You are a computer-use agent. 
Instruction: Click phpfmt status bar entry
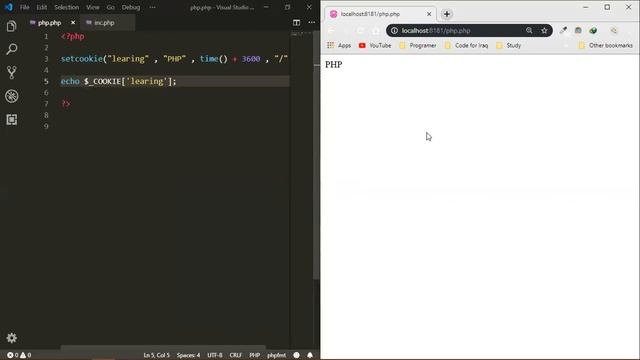pos(276,355)
